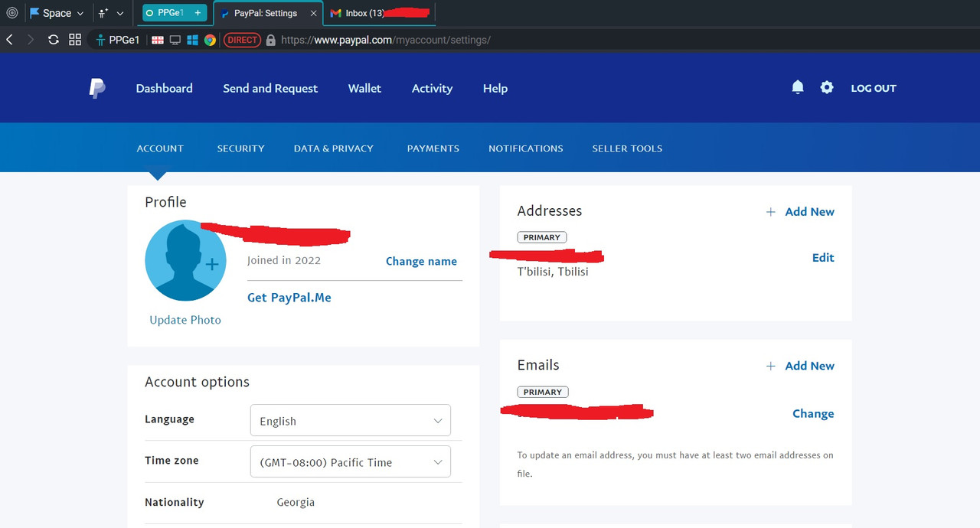
Task: Click the PayPal logo in header
Action: click(96, 88)
